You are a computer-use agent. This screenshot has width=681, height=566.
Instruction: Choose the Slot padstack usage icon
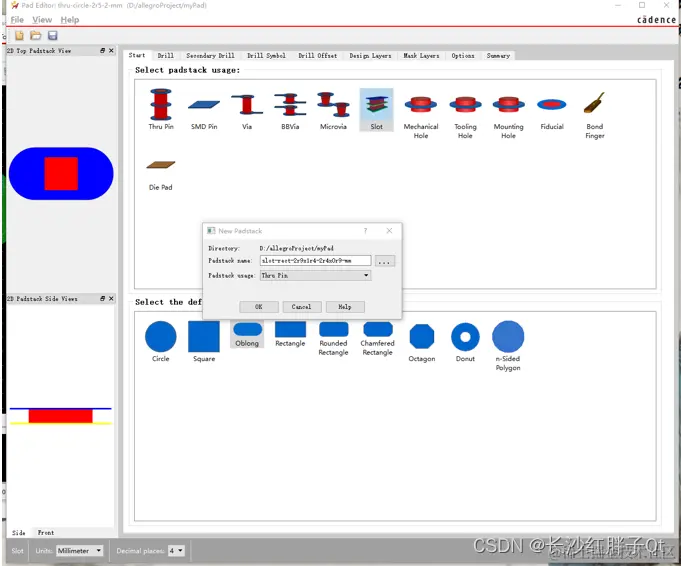[x=377, y=109]
